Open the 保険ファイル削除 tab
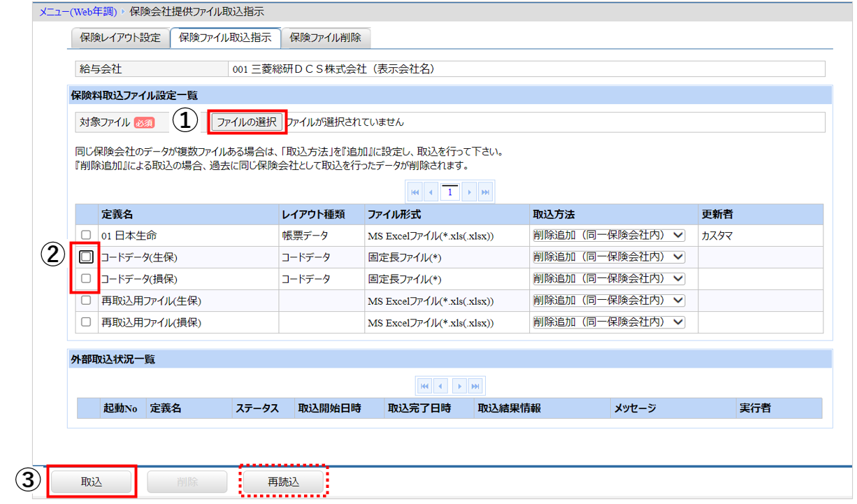Image resolution: width=857 pixels, height=504 pixels. pyautogui.click(x=326, y=38)
